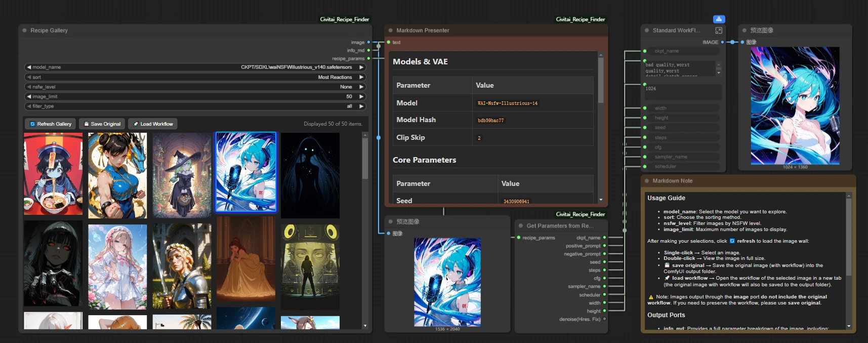
Task: Click the Markdown Note scrollbar thumb
Action: click(849, 237)
